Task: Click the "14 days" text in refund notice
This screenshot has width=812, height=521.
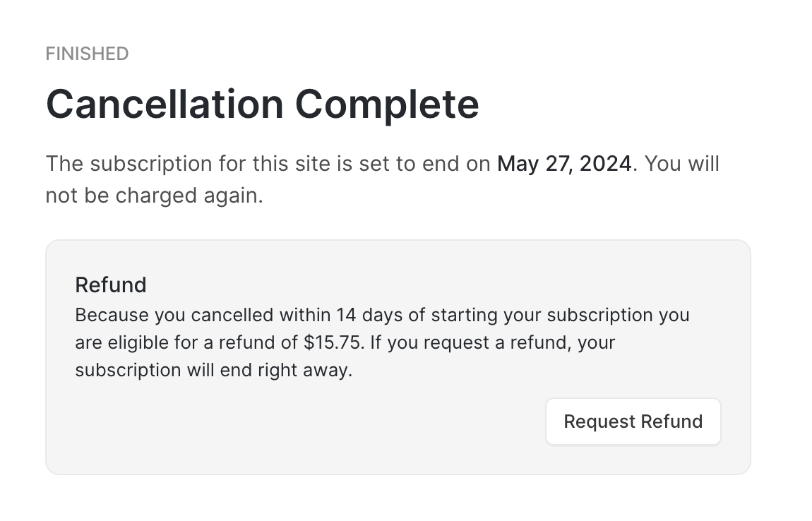Action: pos(362,314)
